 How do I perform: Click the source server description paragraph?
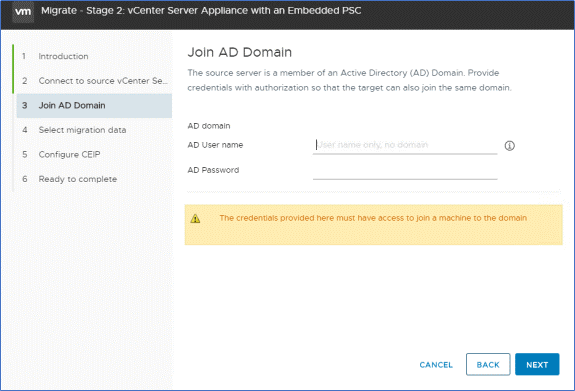click(349, 80)
